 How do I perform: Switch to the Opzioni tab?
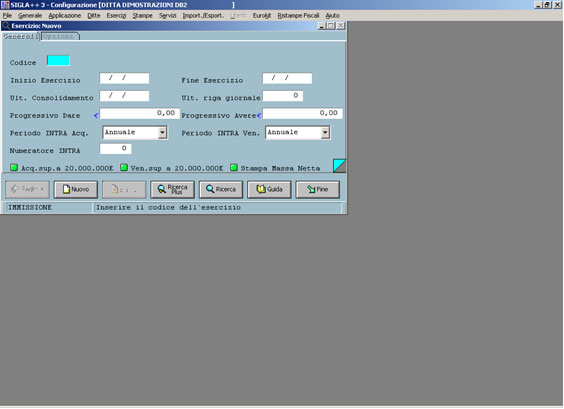[60, 36]
